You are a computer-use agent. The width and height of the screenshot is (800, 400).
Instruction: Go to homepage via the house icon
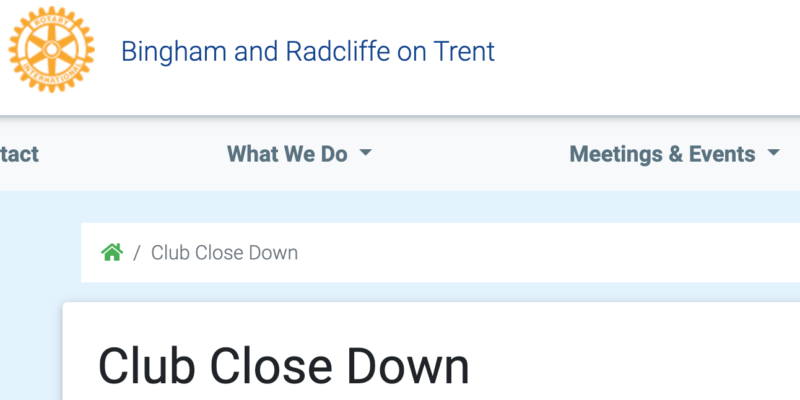point(112,252)
